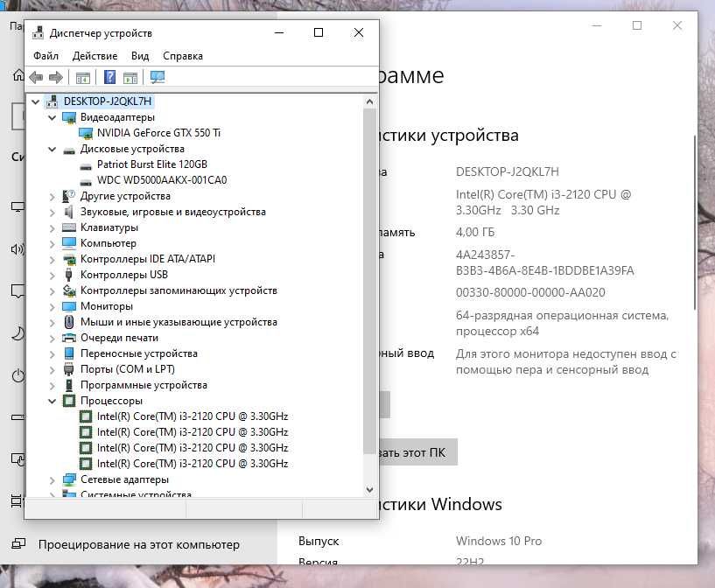This screenshot has width=715, height=588.
Task: Select Patriot Burst Elite 120GB disk
Action: click(x=152, y=164)
